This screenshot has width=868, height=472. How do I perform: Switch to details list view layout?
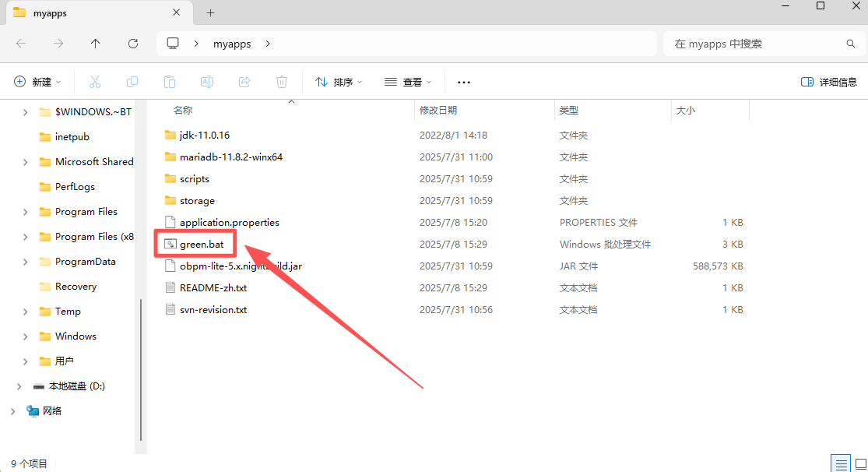click(839, 464)
